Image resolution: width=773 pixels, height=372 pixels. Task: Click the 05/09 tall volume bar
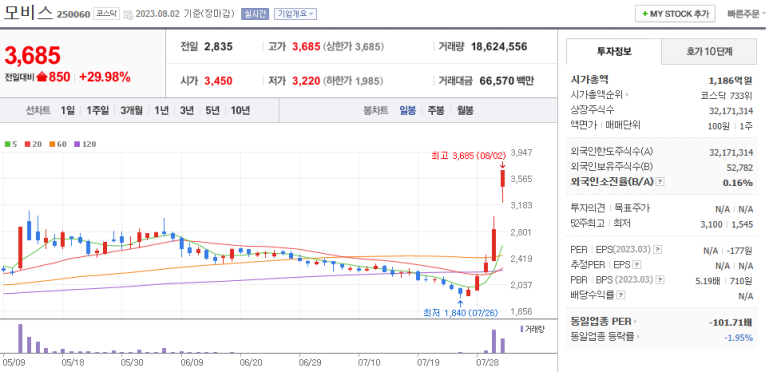[x=20, y=338]
